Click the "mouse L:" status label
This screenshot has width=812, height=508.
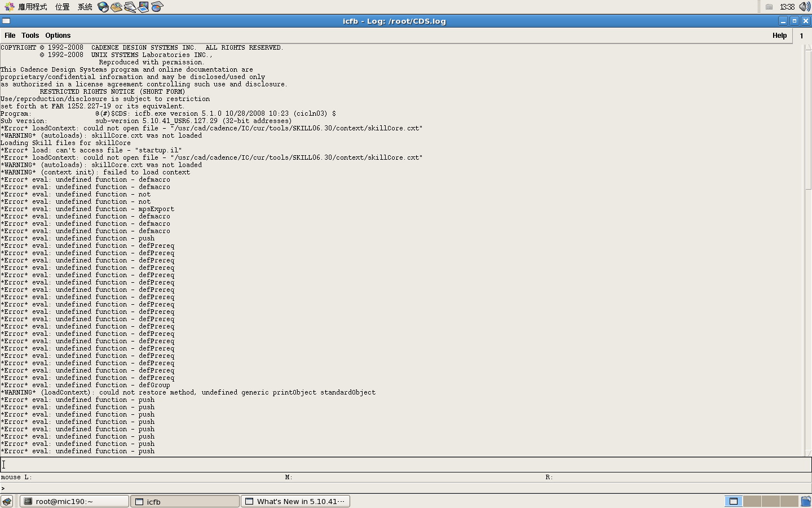pos(16,477)
